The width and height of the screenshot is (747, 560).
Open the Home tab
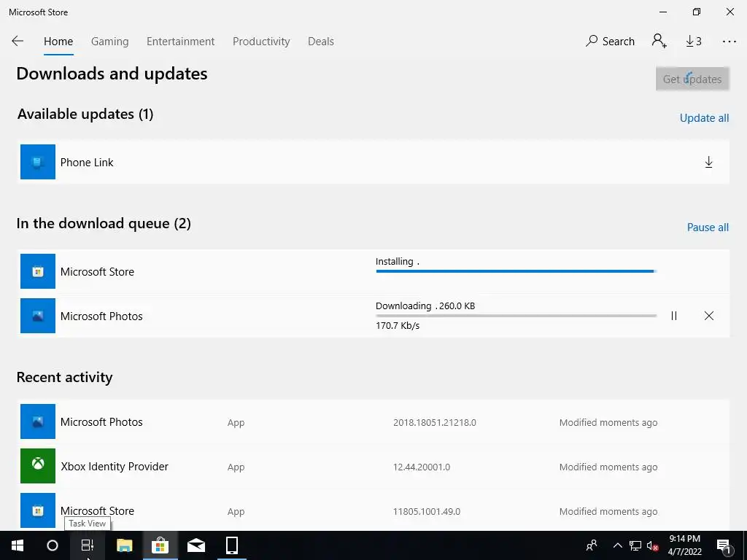point(58,42)
